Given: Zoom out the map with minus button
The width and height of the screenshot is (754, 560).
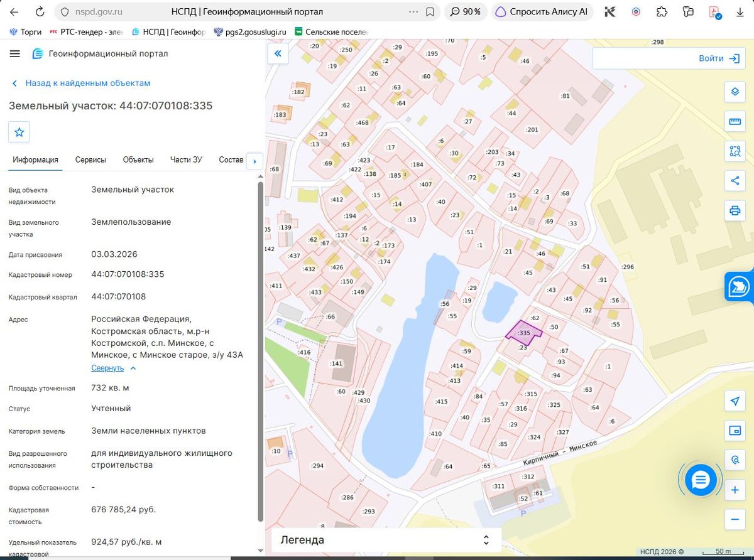Looking at the screenshot, I should tap(735, 519).
